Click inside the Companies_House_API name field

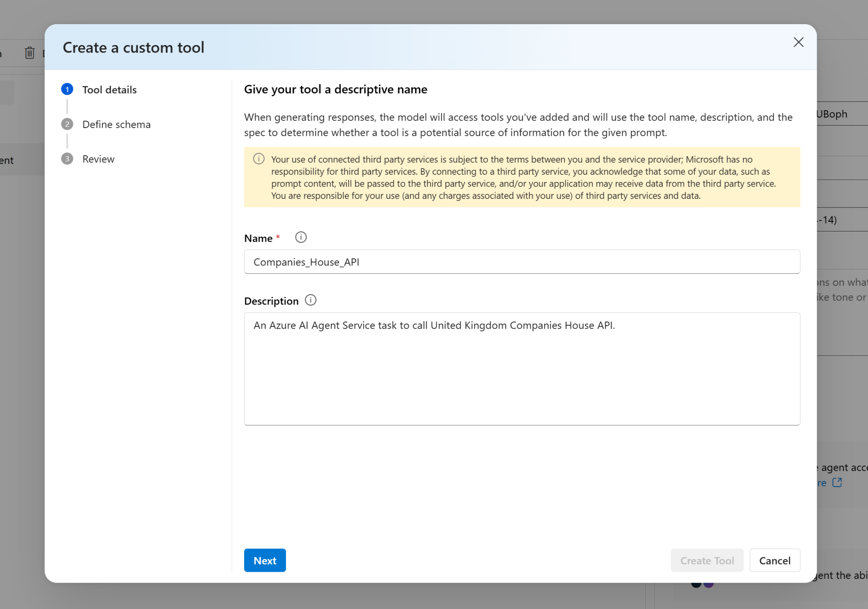521,262
